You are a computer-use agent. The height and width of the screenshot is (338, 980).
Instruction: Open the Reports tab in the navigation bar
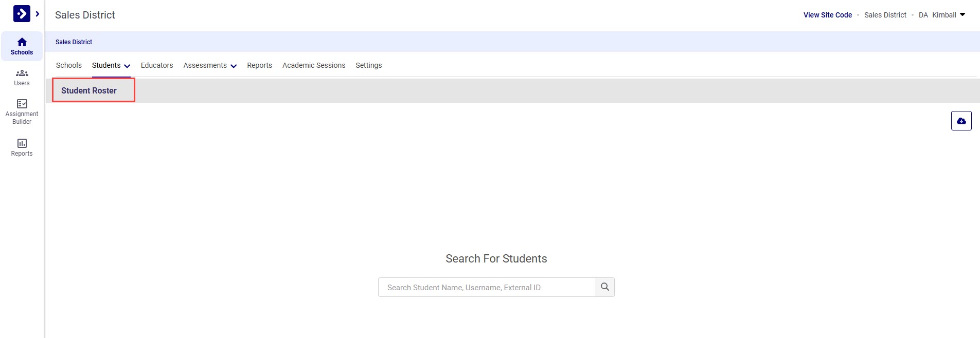[259, 65]
